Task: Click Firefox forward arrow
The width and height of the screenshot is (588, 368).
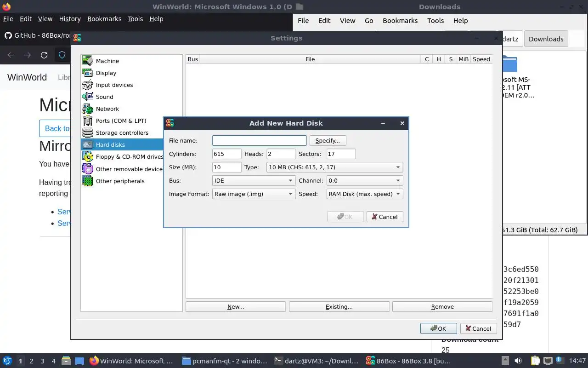Action: (28, 55)
